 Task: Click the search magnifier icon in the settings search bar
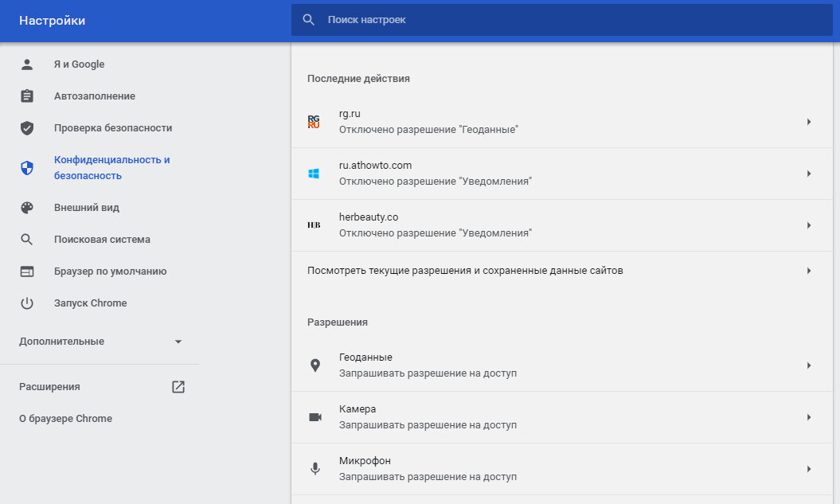[x=309, y=20]
